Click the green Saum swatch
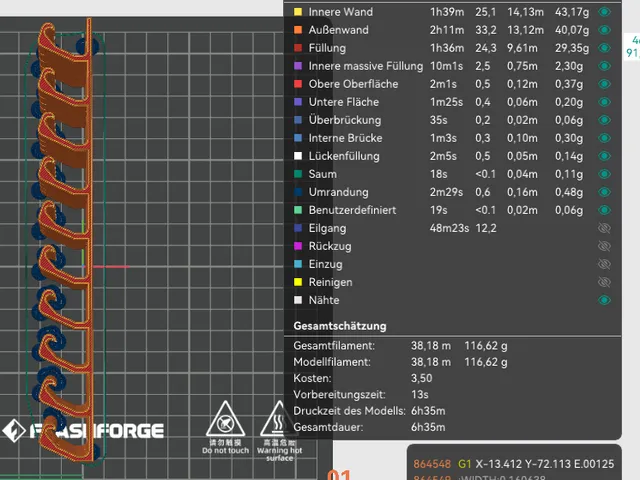Image resolution: width=640 pixels, height=480 pixels. pos(298,174)
